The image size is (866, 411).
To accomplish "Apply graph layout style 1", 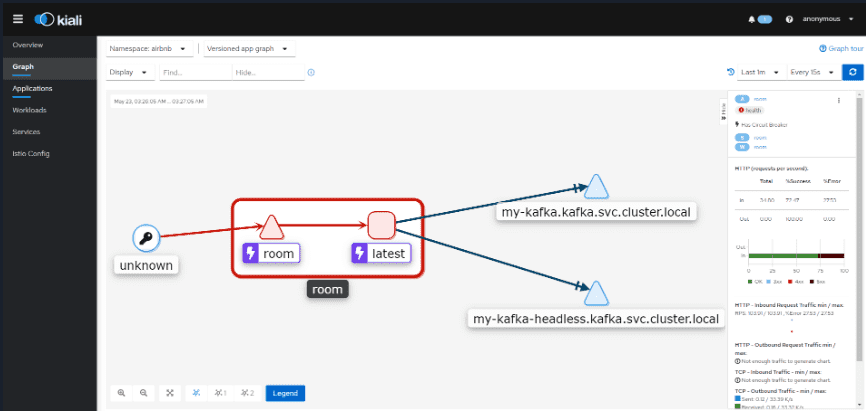I will pos(221,393).
